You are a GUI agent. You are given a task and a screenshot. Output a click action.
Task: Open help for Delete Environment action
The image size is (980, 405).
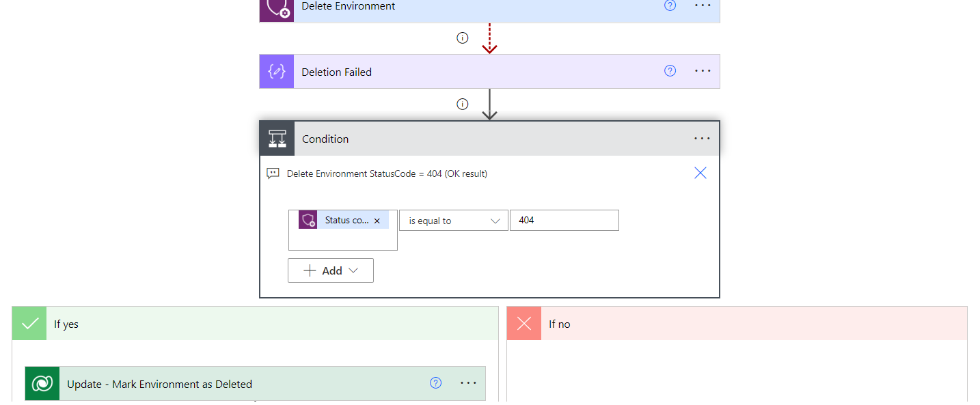tap(670, 5)
